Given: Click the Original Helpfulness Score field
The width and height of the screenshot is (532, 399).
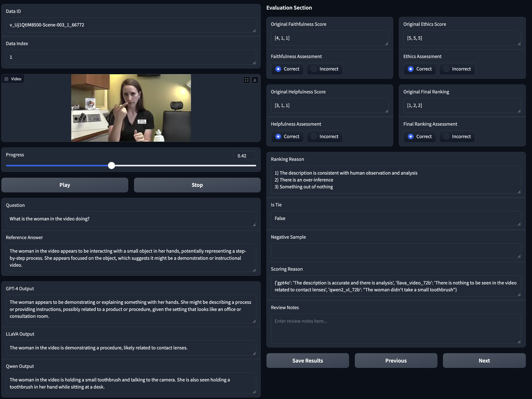Looking at the screenshot, I should 329,105.
